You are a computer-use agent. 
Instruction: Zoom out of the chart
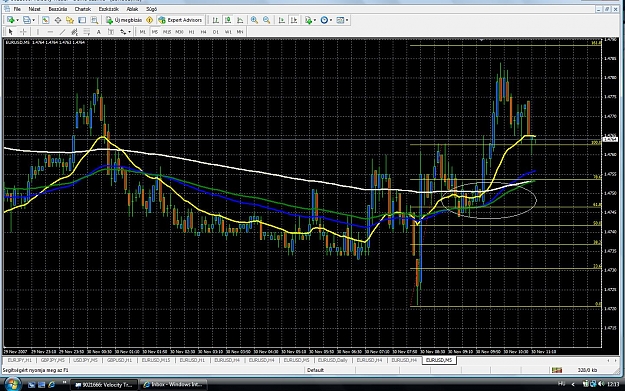pyautogui.click(x=267, y=20)
